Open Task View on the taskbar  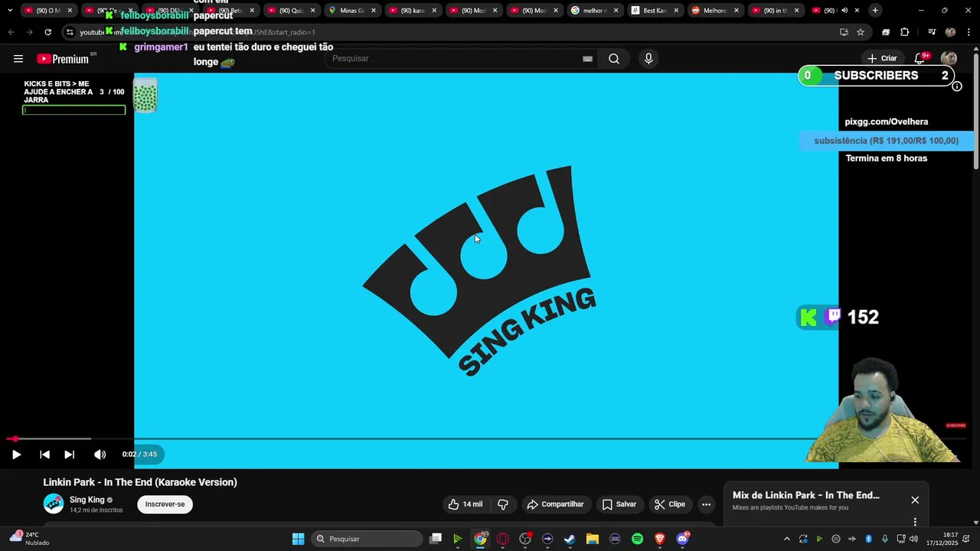436,539
